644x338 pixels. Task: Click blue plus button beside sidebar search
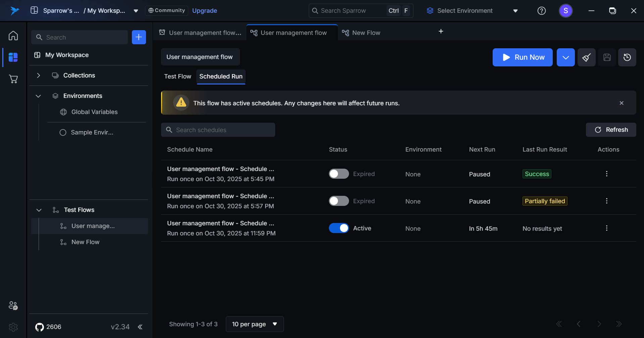pos(139,37)
